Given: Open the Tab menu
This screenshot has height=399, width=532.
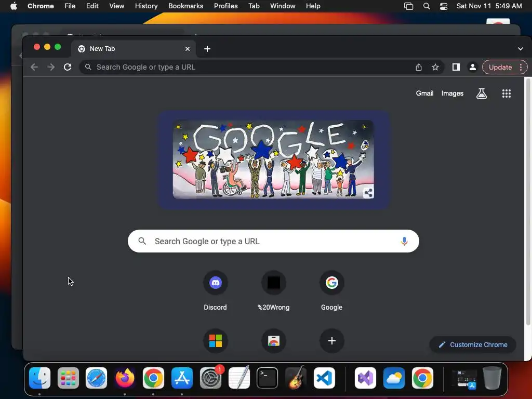Looking at the screenshot, I should (254, 6).
